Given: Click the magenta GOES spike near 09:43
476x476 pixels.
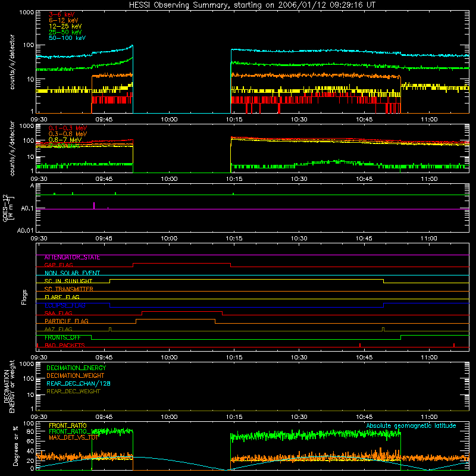Looking at the screenshot, I should point(94,205).
